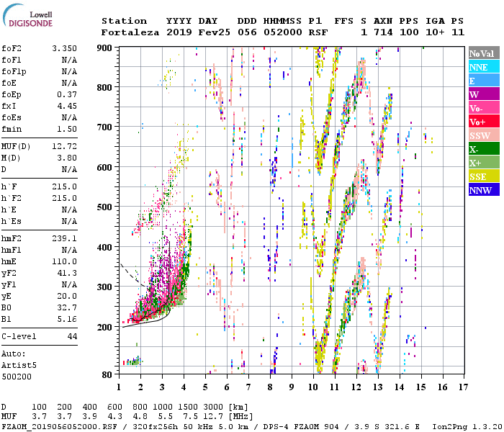
Task: Click the Fortaleza station name
Action: tap(130, 32)
